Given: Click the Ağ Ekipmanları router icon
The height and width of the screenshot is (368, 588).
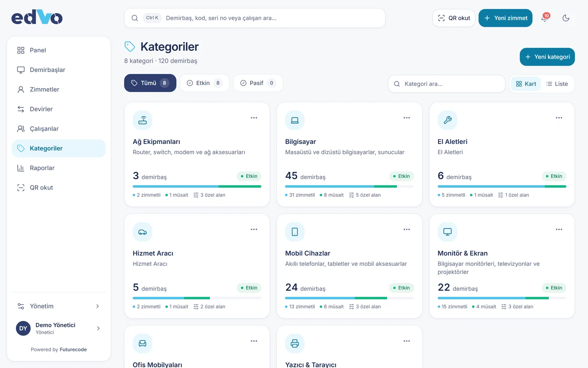Looking at the screenshot, I should pyautogui.click(x=143, y=120).
